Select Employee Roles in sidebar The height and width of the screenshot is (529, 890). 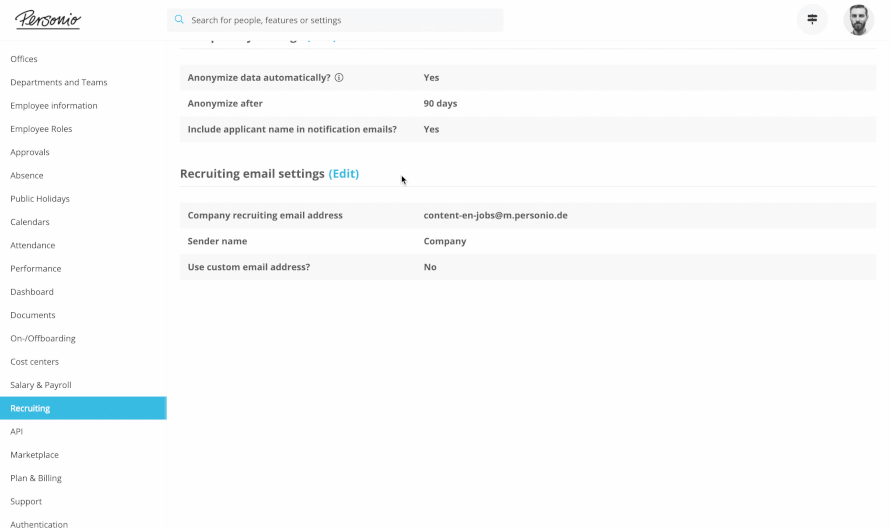pyautogui.click(x=41, y=129)
